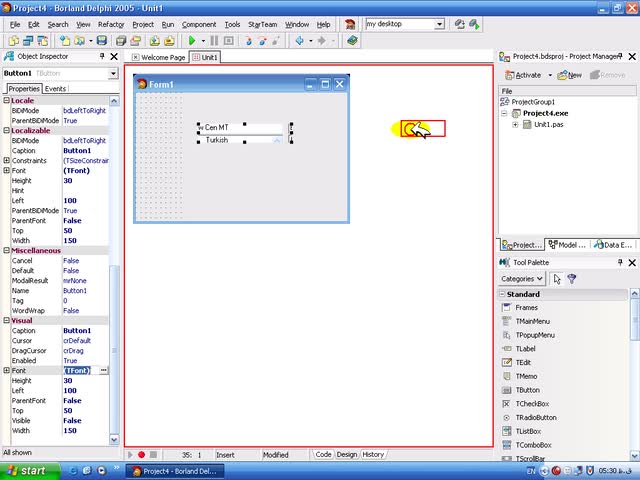Click the Remove file from project icon
This screenshot has width=640, height=480.
pyautogui.click(x=169, y=40)
